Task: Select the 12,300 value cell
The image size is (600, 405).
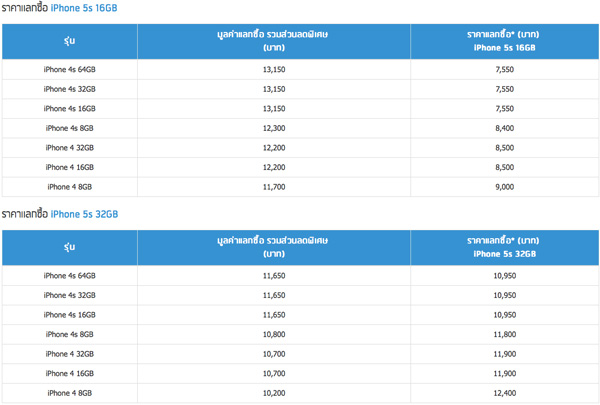Action: point(273,128)
